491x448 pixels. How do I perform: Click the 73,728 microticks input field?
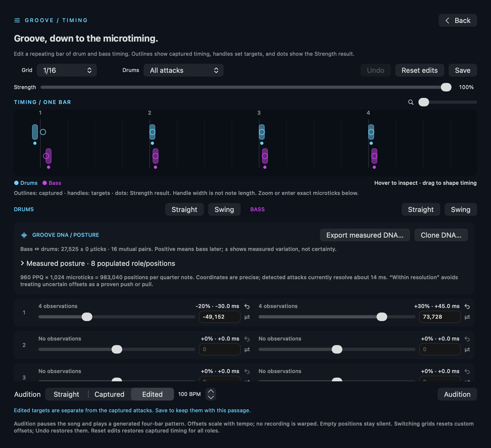440,317
